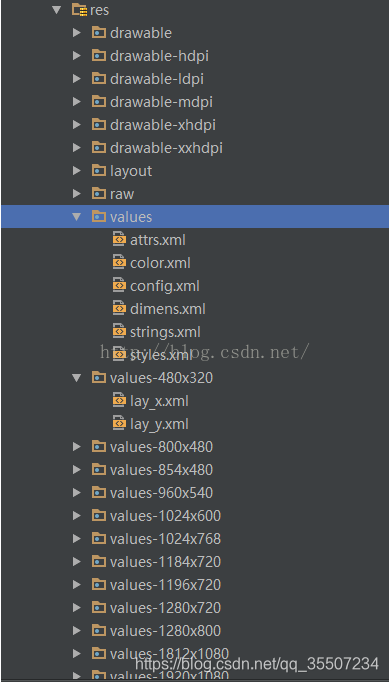The image size is (389, 683).
Task: Select the values-1196x720 folder name
Action: point(166,585)
